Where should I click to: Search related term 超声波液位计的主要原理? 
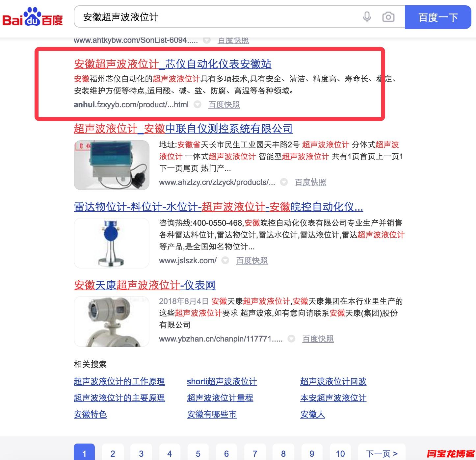pos(119,398)
